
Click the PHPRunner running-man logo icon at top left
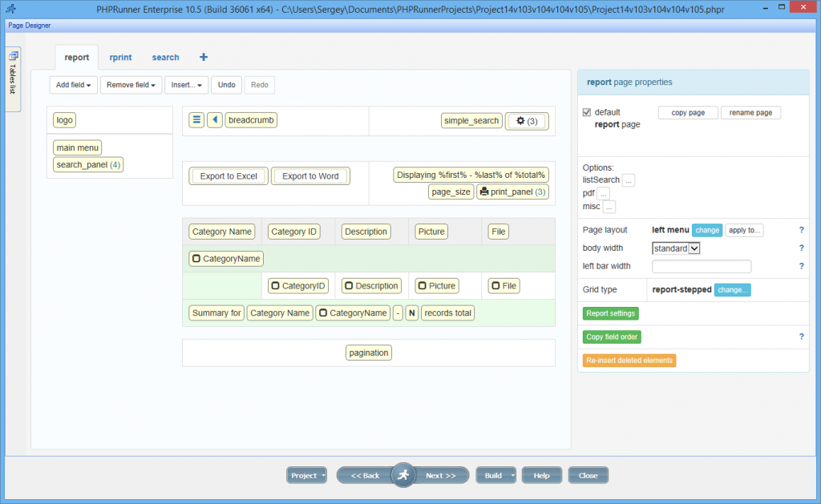11,6
